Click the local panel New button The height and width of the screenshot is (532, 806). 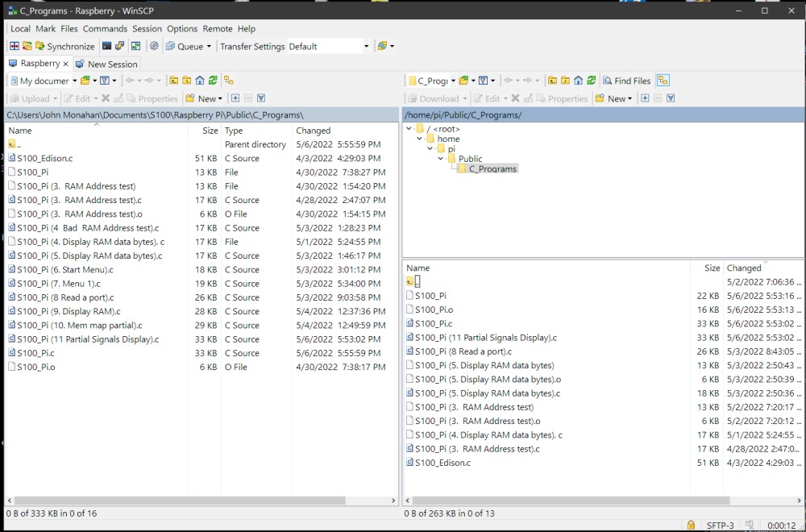tap(204, 98)
